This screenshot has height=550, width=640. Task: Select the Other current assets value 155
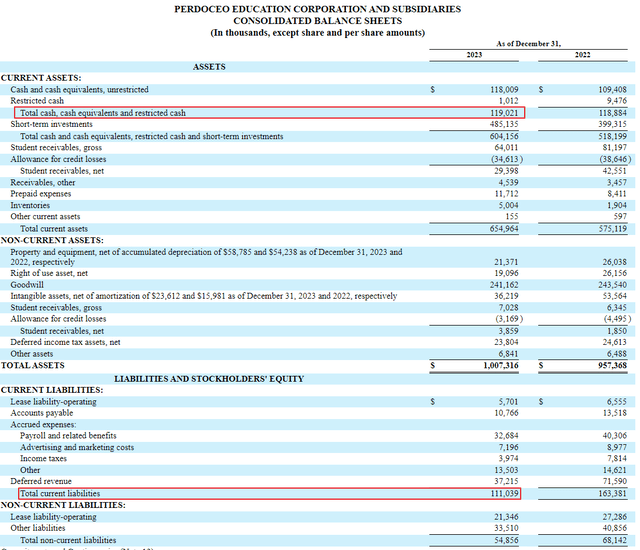(511, 217)
